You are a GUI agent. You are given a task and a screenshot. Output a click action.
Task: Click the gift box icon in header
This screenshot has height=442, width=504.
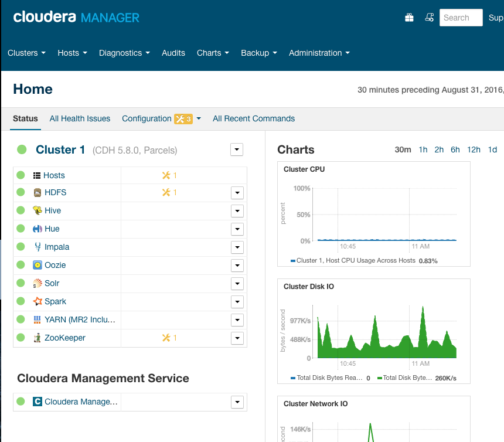pos(409,18)
